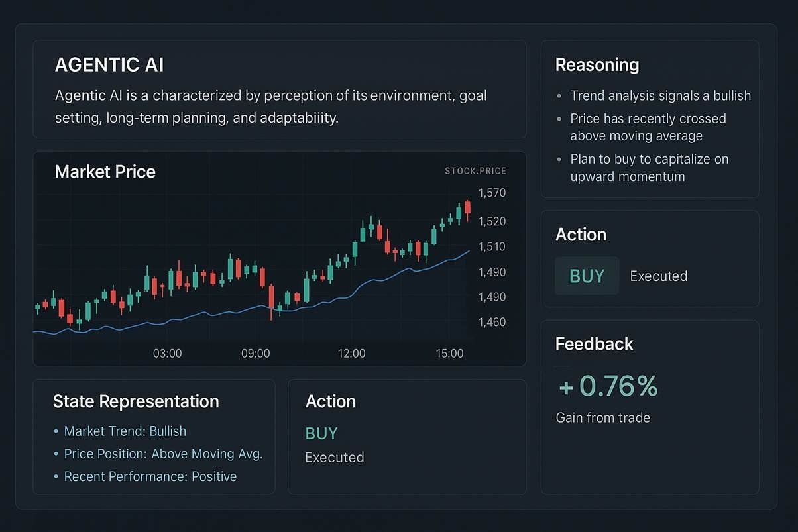Click "Price Position: Above Moving Avg." item
The width and height of the screenshot is (798, 532).
tap(163, 454)
